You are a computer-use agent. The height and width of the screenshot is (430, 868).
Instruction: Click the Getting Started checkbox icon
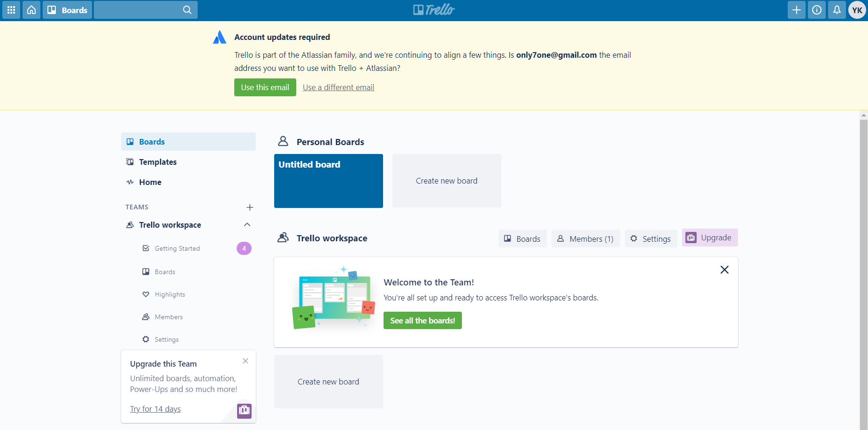point(146,248)
